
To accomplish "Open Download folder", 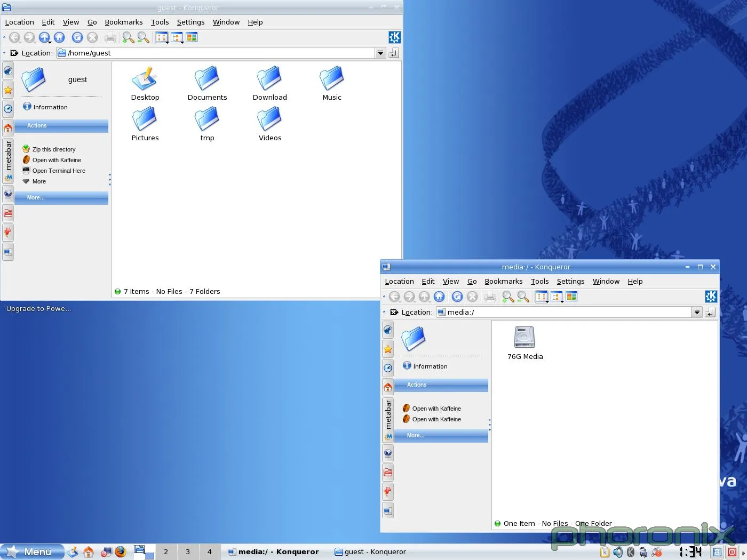I will tap(269, 84).
